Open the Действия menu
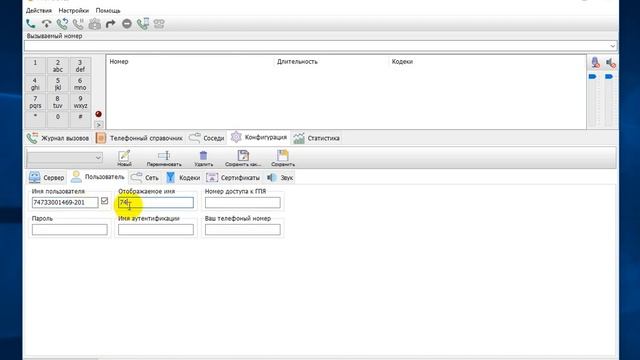 (x=39, y=11)
